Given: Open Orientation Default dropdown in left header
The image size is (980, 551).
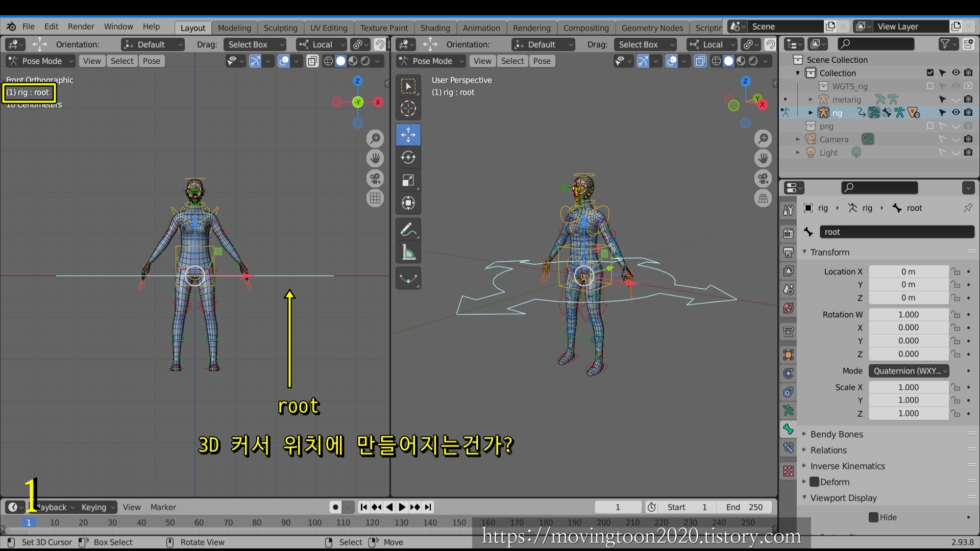Looking at the screenshot, I should tap(153, 45).
